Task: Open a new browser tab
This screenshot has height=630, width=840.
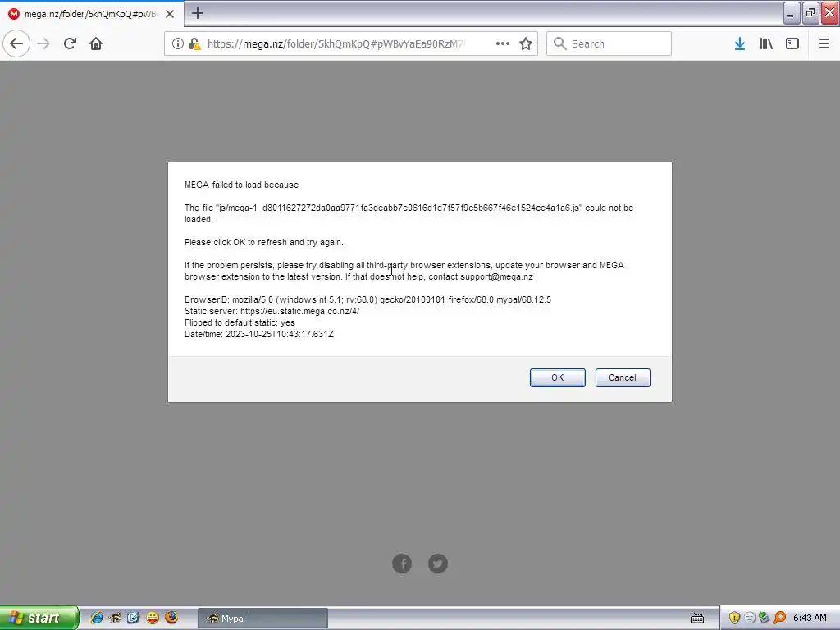Action: point(197,13)
